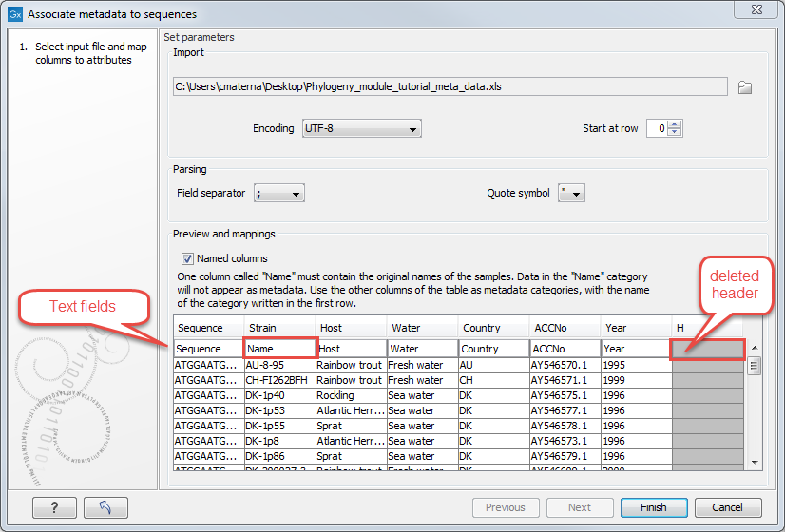Decrease the Start at row value
Image resolution: width=785 pixels, height=532 pixels.
[x=675, y=133]
